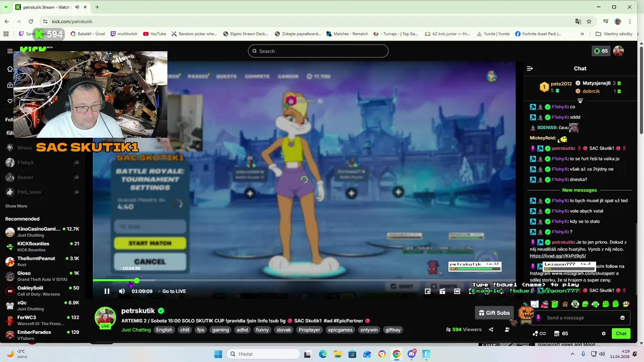Viewport: 644px width, 362px height.
Task: Open the livad.gg link in chat
Action: 557,256
